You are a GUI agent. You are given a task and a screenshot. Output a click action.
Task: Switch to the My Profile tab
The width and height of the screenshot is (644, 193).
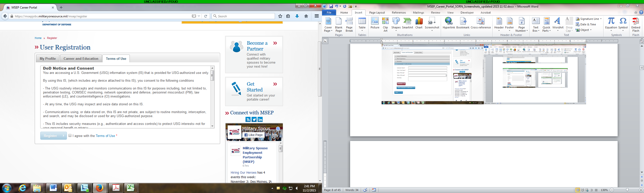(x=48, y=59)
